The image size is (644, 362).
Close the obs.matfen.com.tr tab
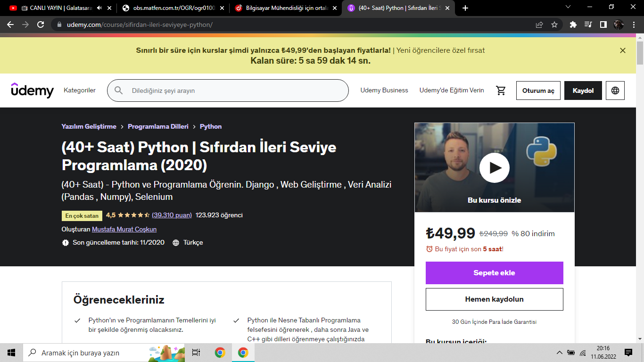click(222, 8)
